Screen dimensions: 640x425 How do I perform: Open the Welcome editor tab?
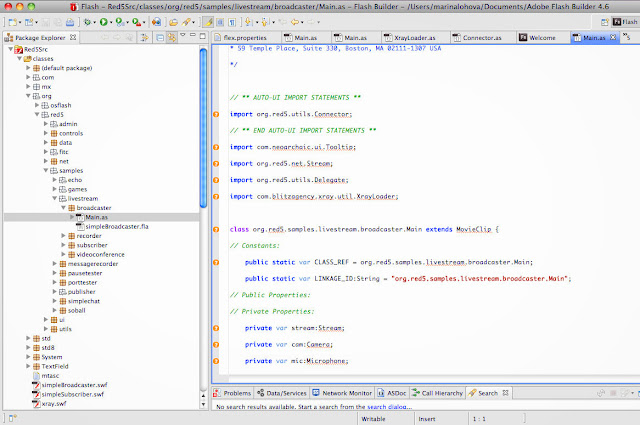tap(542, 38)
